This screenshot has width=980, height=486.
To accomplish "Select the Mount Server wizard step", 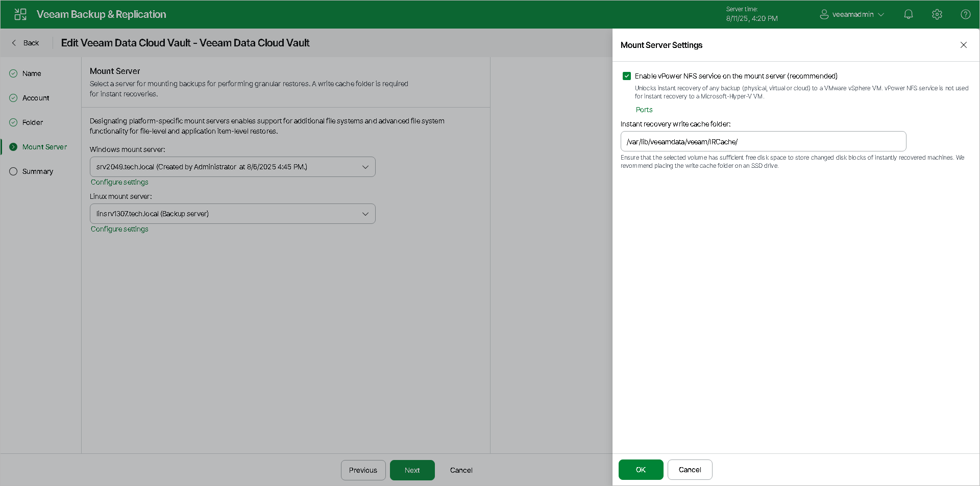I will 44,147.
